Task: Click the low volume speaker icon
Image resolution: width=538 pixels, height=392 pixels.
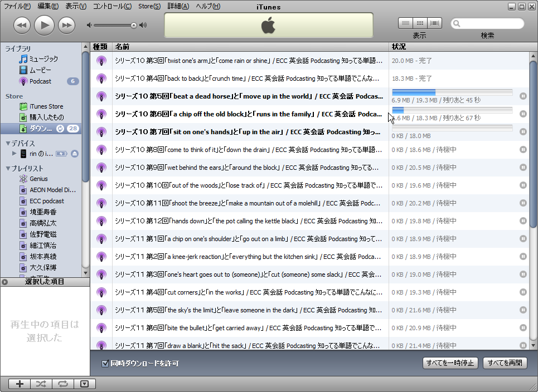Action: pyautogui.click(x=89, y=26)
